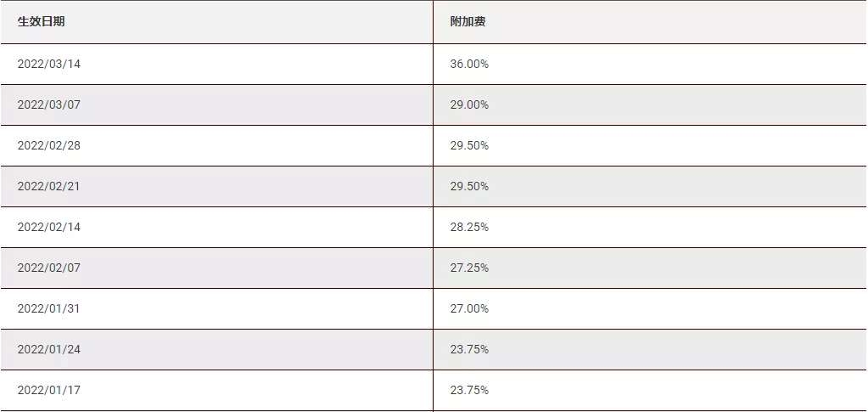Image resolution: width=868 pixels, height=412 pixels.
Task: Select the 2022/03/14 date cell
Action: 49,64
